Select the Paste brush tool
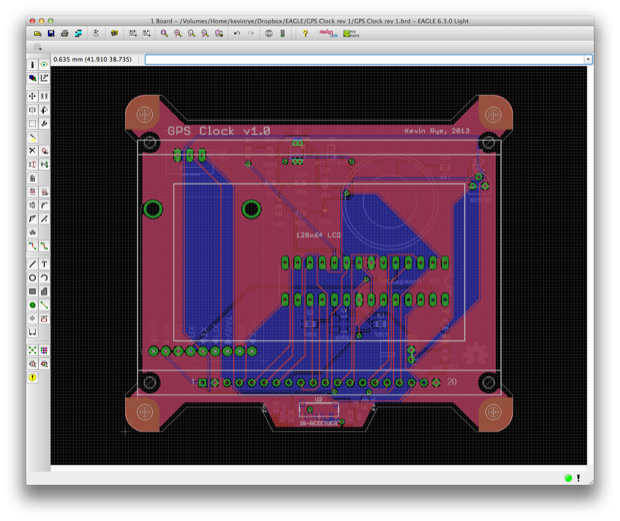This screenshot has height=521, width=620. click(x=32, y=137)
